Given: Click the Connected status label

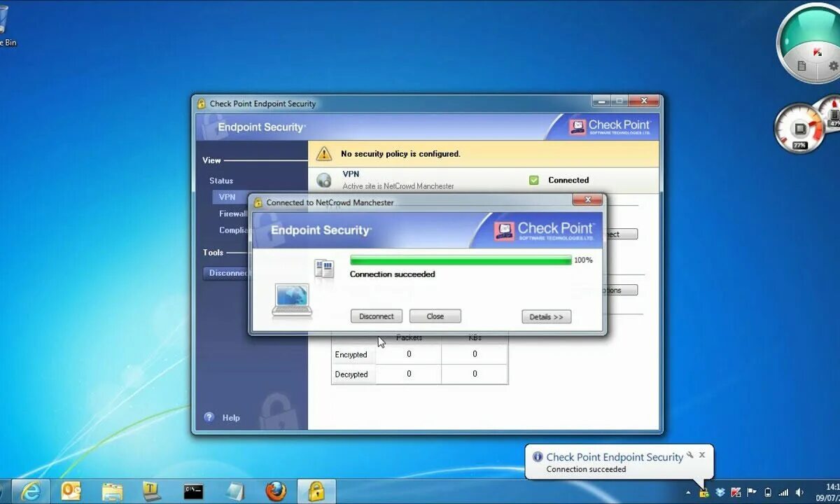Looking at the screenshot, I should coord(568,180).
